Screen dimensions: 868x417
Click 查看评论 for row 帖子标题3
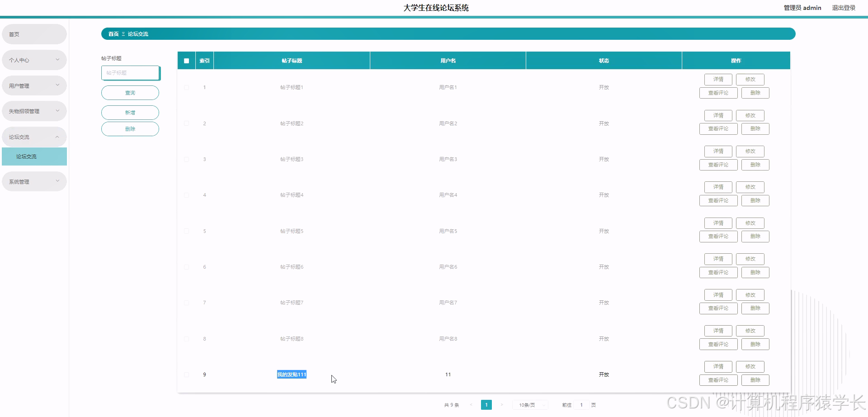pyautogui.click(x=718, y=165)
